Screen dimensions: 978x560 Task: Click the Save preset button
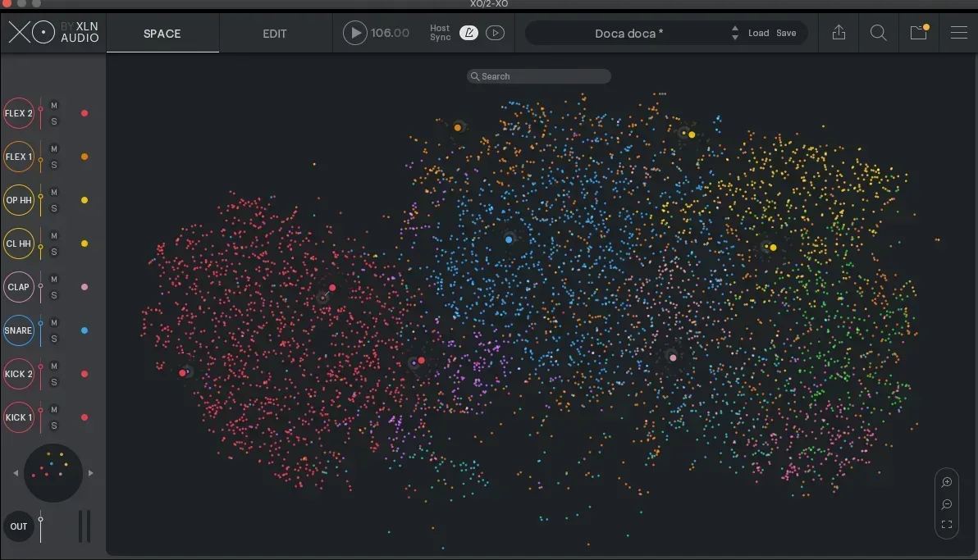pos(786,33)
